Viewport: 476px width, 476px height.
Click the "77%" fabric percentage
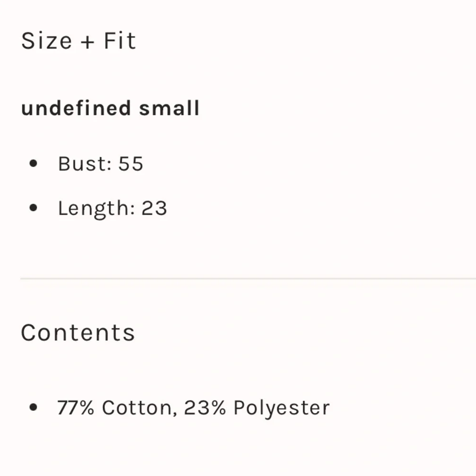76,407
